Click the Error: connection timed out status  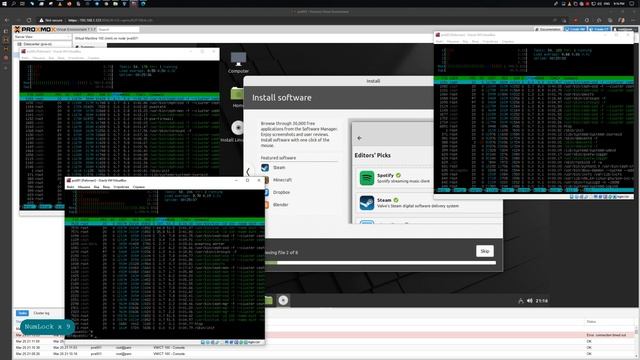606,335
